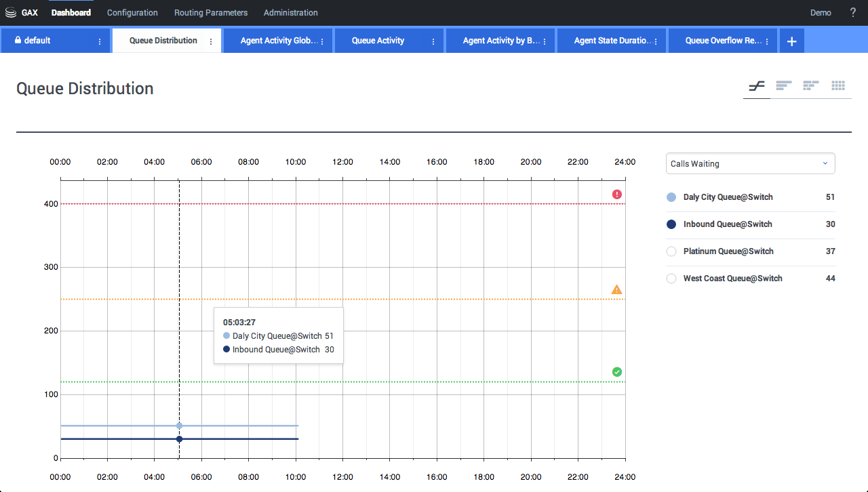Open the Calls Waiting statistic dropdown

[x=750, y=163]
